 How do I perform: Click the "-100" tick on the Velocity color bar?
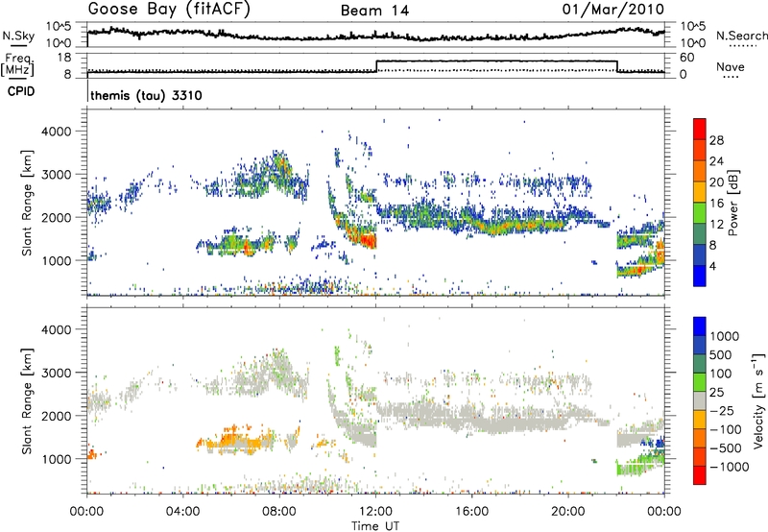(x=726, y=429)
